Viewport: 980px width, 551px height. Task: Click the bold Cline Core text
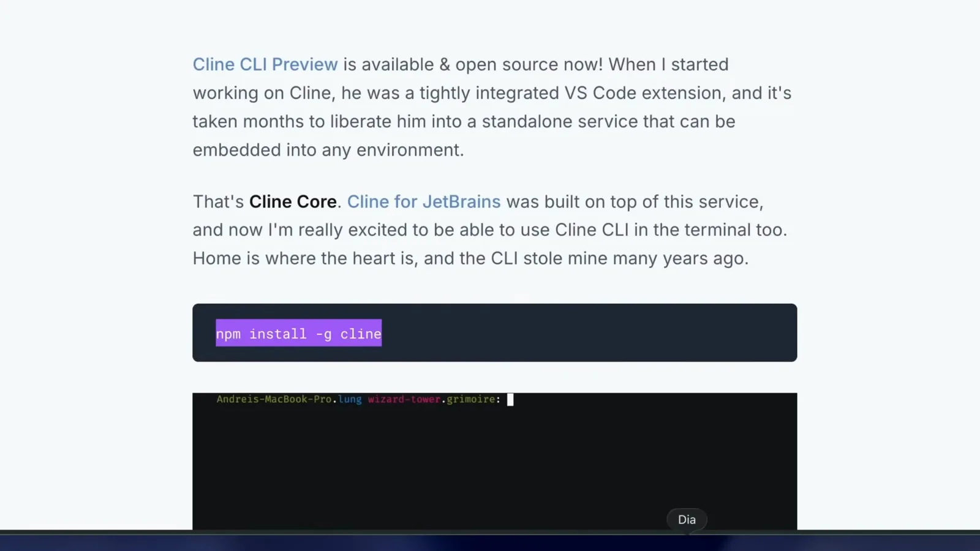pos(293,201)
